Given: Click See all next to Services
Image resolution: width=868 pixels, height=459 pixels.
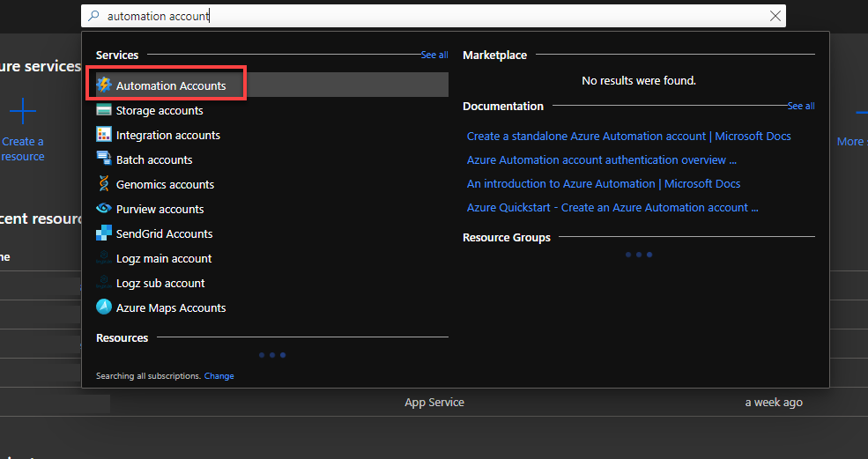Looking at the screenshot, I should (434, 55).
